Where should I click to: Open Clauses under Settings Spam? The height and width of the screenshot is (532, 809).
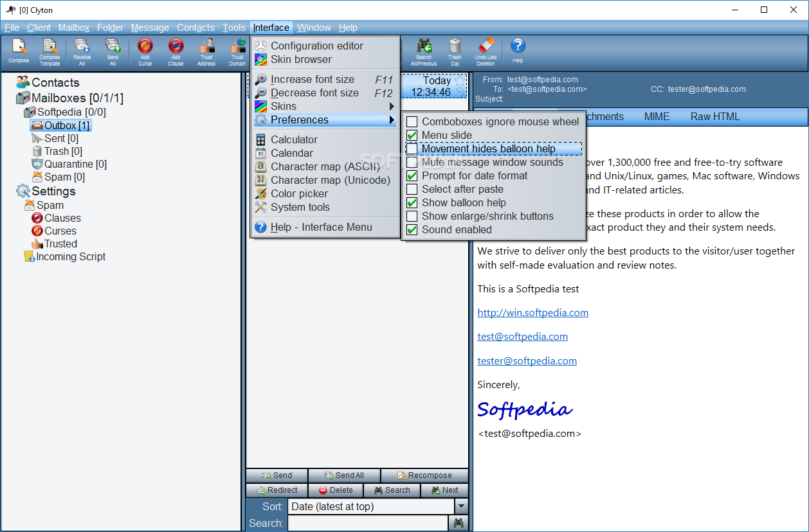(x=56, y=218)
